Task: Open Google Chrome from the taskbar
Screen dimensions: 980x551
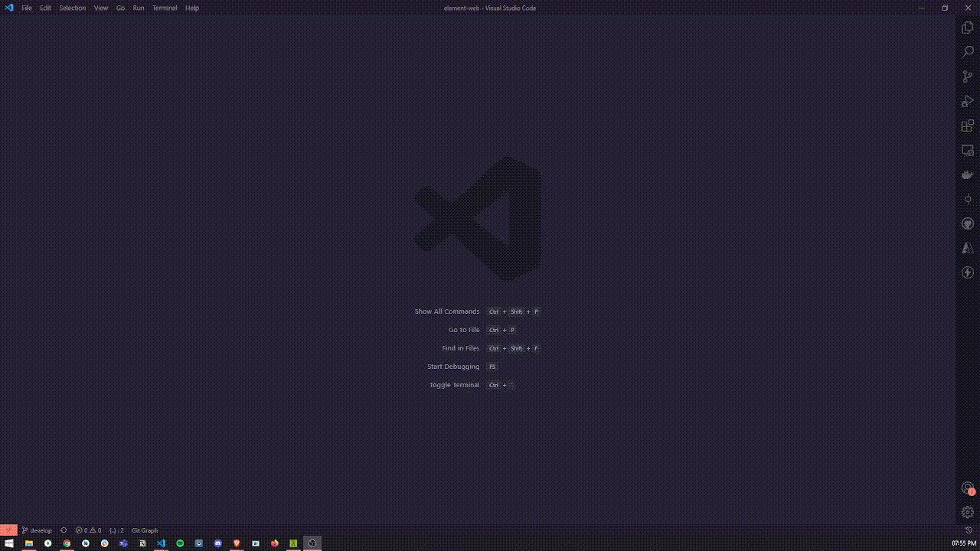Action: click(x=67, y=543)
